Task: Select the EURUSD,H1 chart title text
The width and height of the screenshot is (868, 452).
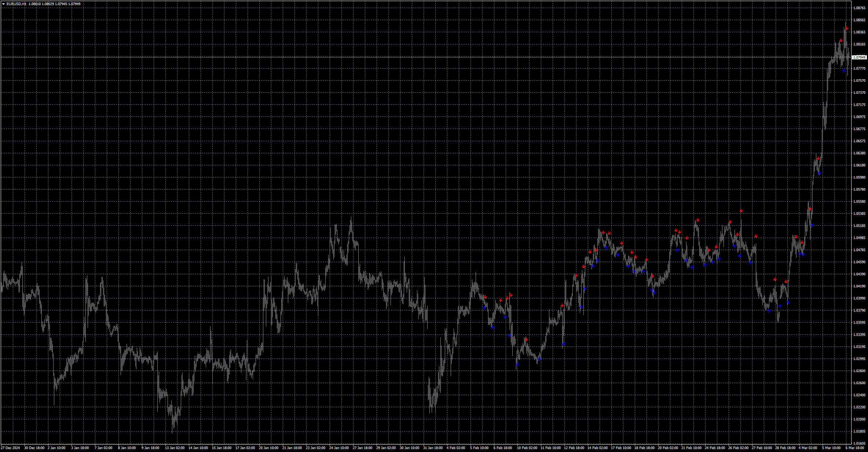Action: pos(16,4)
